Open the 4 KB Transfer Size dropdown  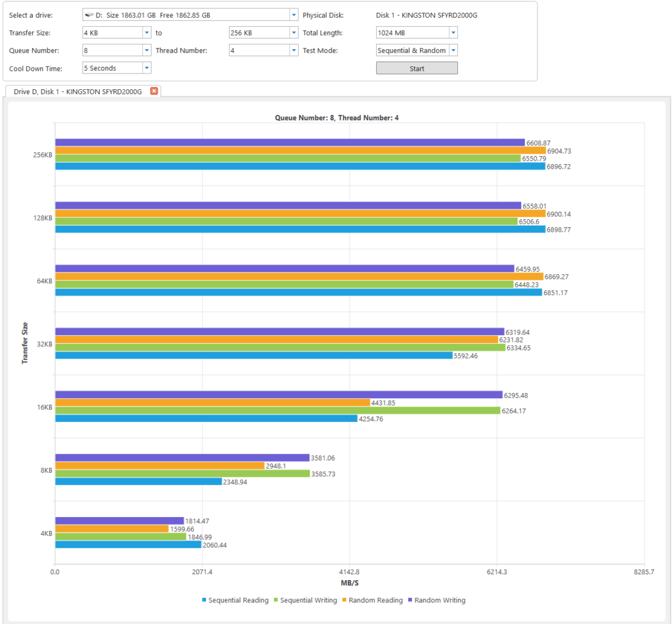coord(148,32)
